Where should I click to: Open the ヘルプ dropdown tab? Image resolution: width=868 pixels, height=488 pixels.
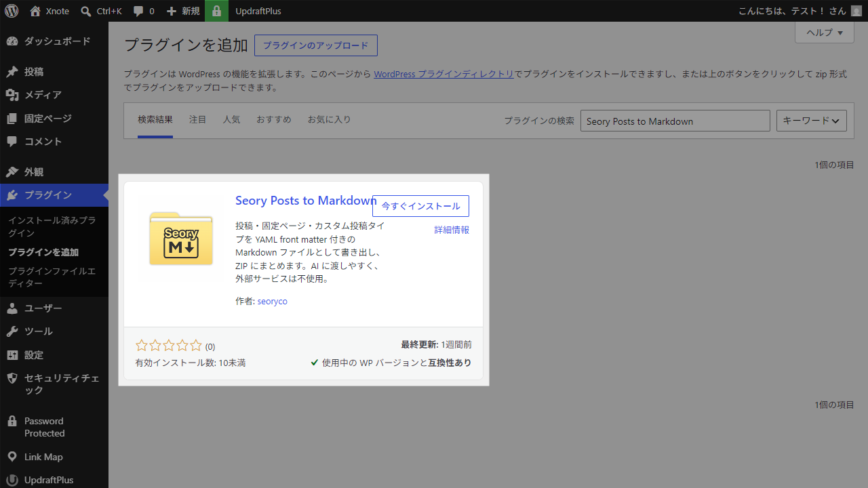point(825,33)
